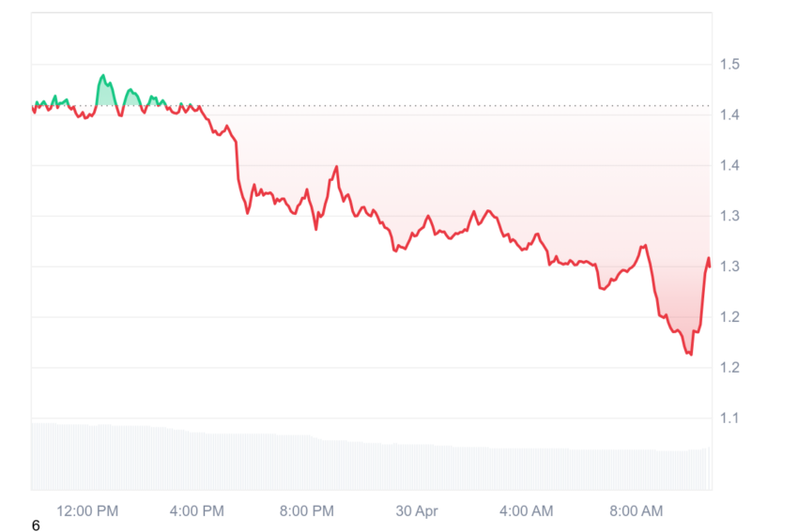Click the 4:00 PM time axis label

click(196, 510)
